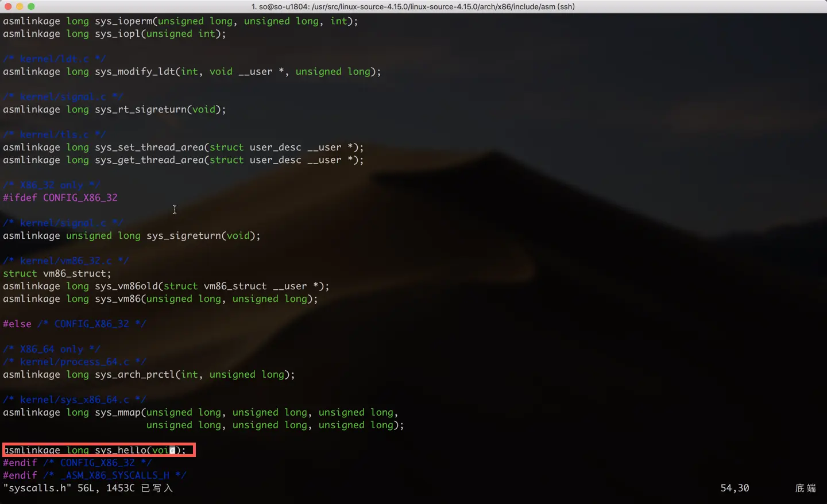
Task: Click the terminal window title text
Action: click(413, 7)
